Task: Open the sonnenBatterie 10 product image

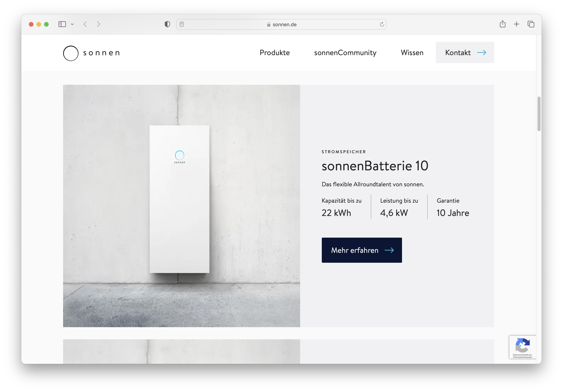Action: click(x=182, y=206)
